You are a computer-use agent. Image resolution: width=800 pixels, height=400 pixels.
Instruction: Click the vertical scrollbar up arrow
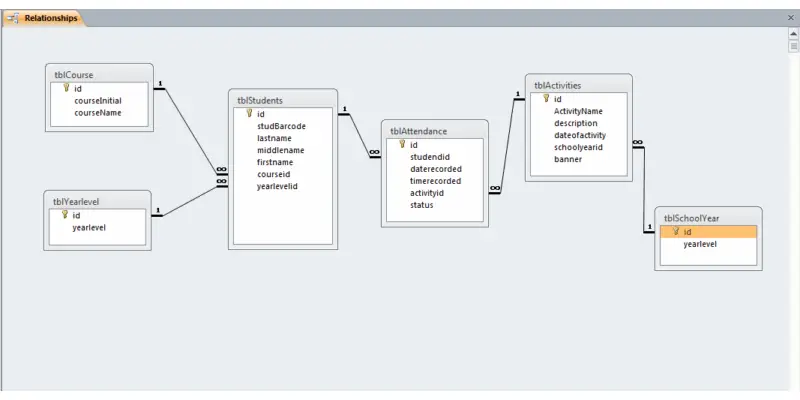792,32
